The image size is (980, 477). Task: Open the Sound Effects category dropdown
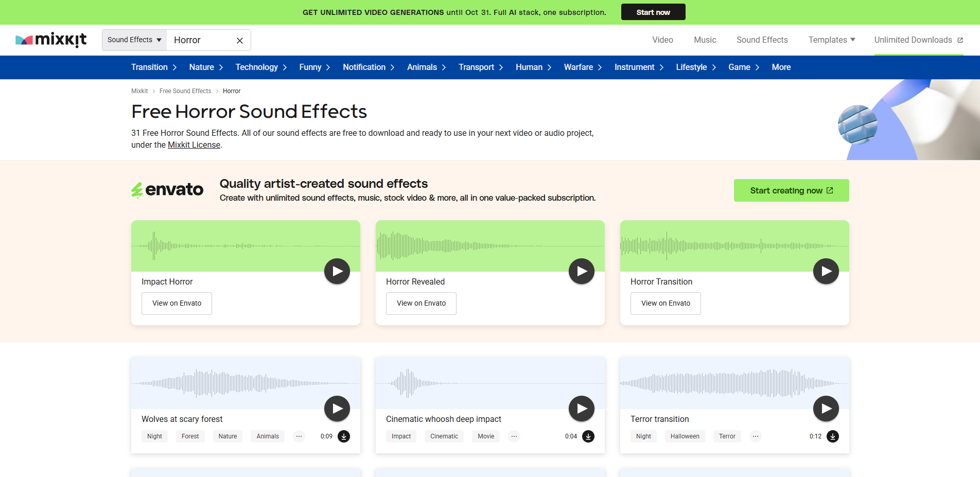(x=134, y=40)
